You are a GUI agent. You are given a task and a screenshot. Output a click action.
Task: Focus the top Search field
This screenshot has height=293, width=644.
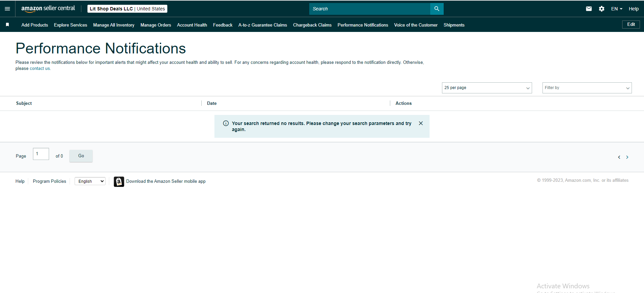(x=369, y=9)
